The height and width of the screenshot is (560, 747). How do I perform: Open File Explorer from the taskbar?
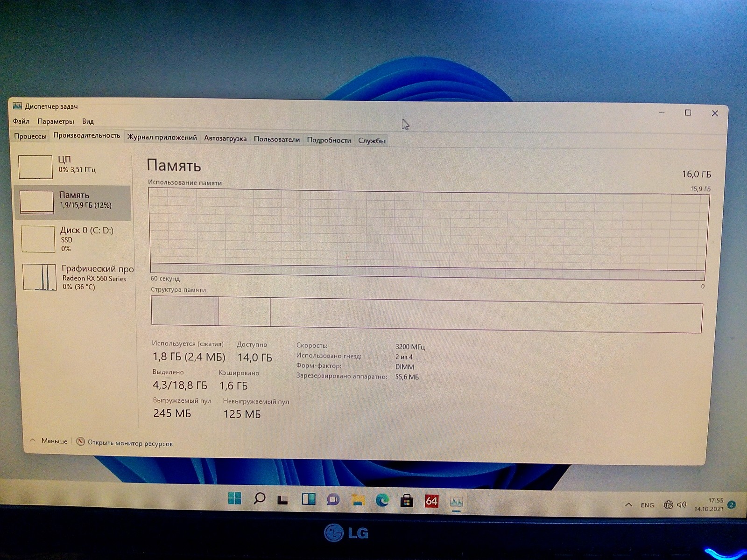(x=358, y=500)
